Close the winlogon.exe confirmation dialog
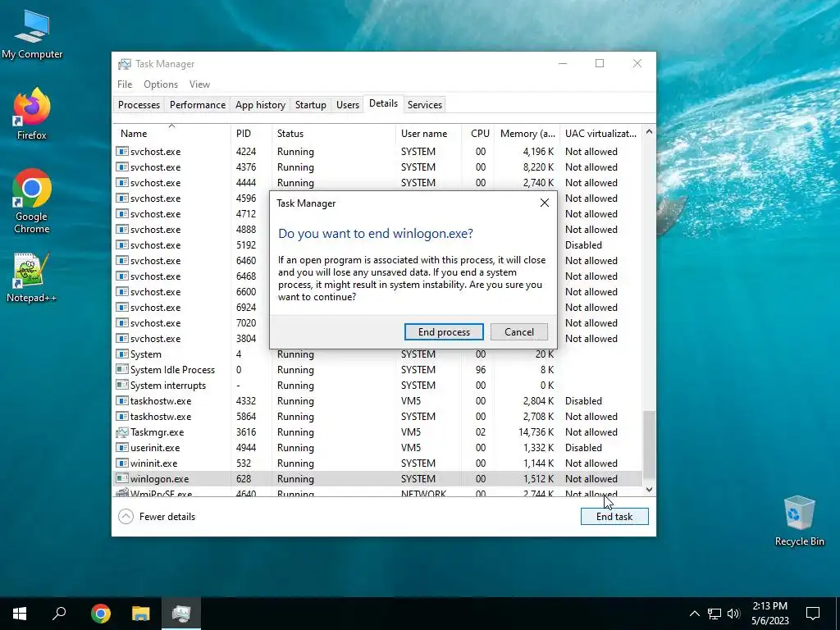 [545, 203]
